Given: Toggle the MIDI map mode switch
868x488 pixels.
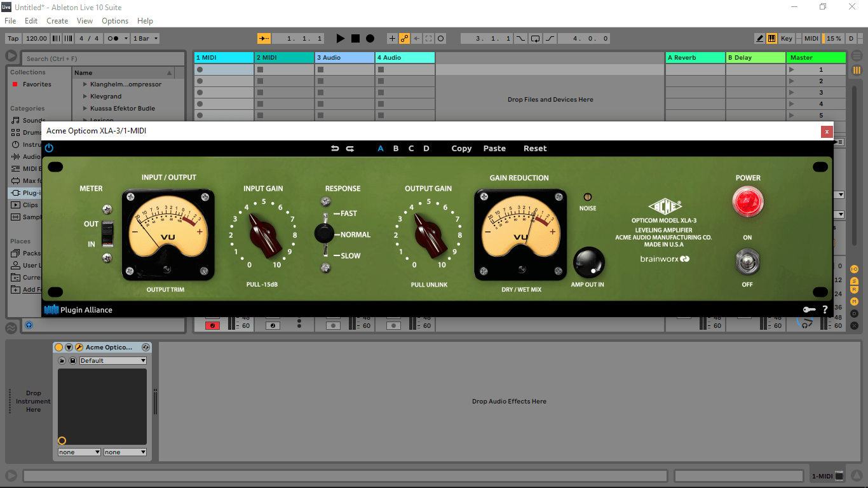Looking at the screenshot, I should click(x=811, y=39).
